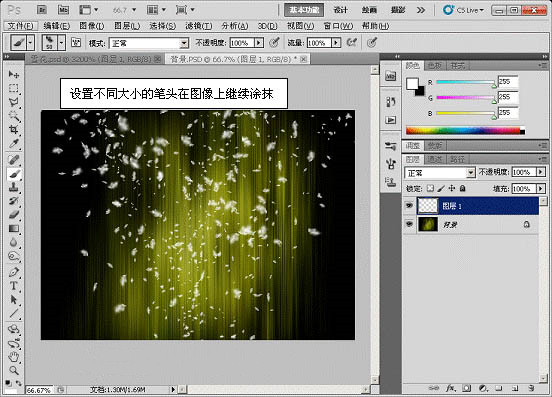Open the brush preset picker arrow
The height and width of the screenshot is (397, 552).
click(62, 43)
